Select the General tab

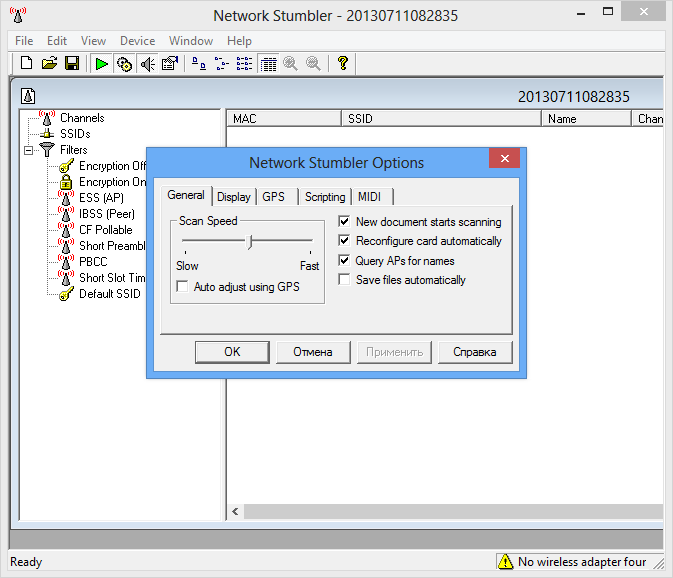click(x=186, y=195)
